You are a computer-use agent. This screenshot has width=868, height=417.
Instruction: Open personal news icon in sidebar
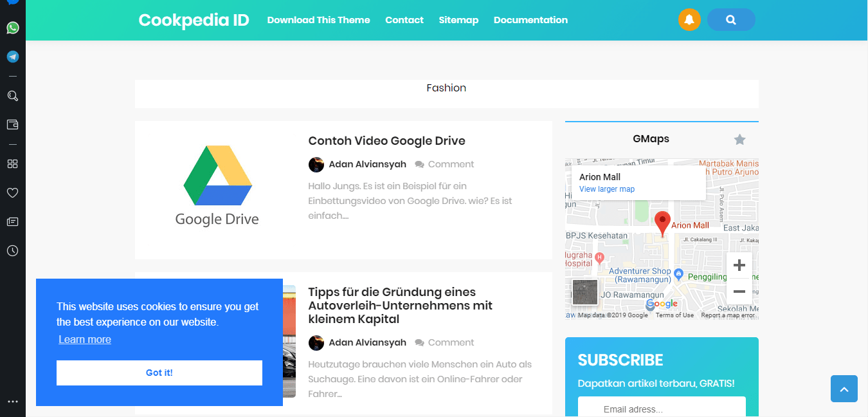click(x=13, y=221)
